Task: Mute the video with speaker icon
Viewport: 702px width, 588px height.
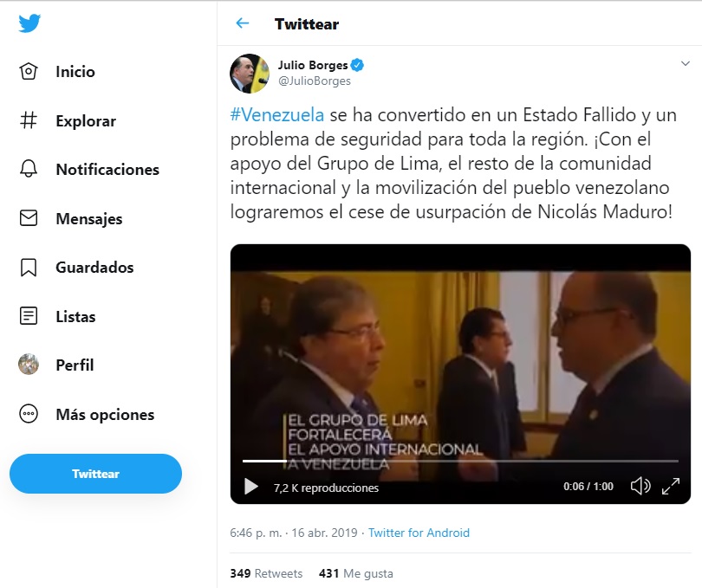Action: pos(640,486)
